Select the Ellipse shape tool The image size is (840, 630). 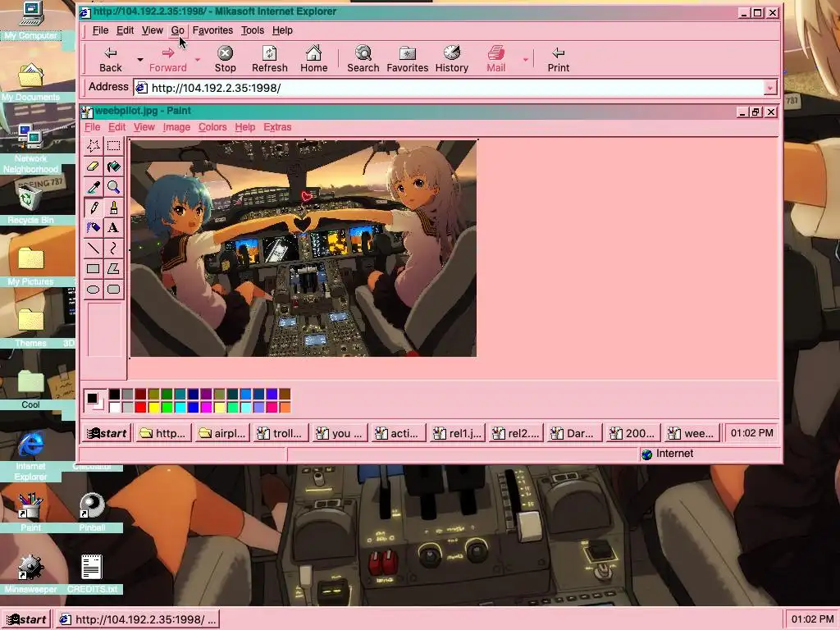[x=94, y=290]
